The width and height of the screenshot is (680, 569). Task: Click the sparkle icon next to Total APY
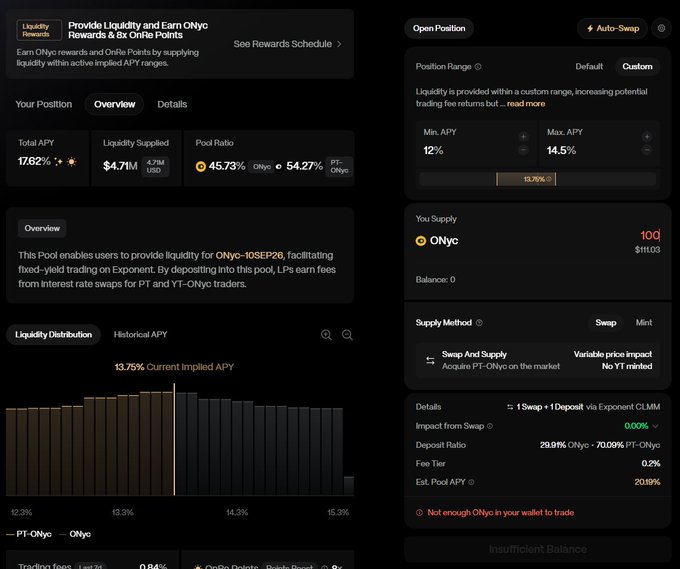[x=58, y=162]
